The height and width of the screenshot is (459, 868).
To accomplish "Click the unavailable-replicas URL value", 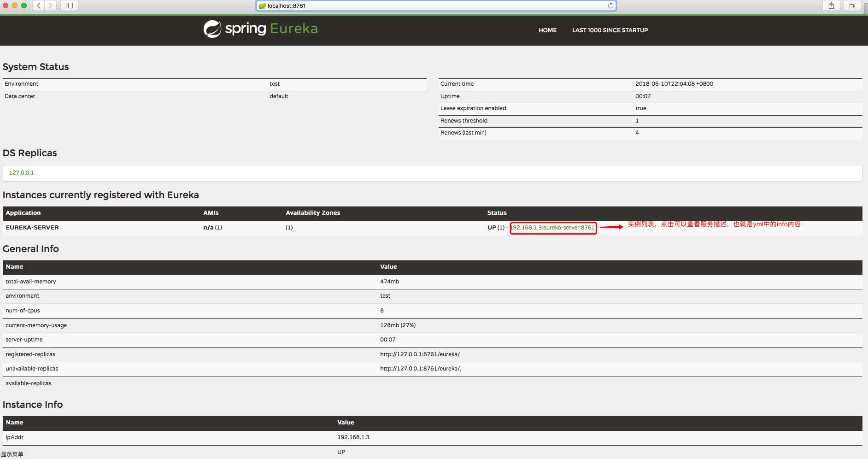I will (x=421, y=369).
